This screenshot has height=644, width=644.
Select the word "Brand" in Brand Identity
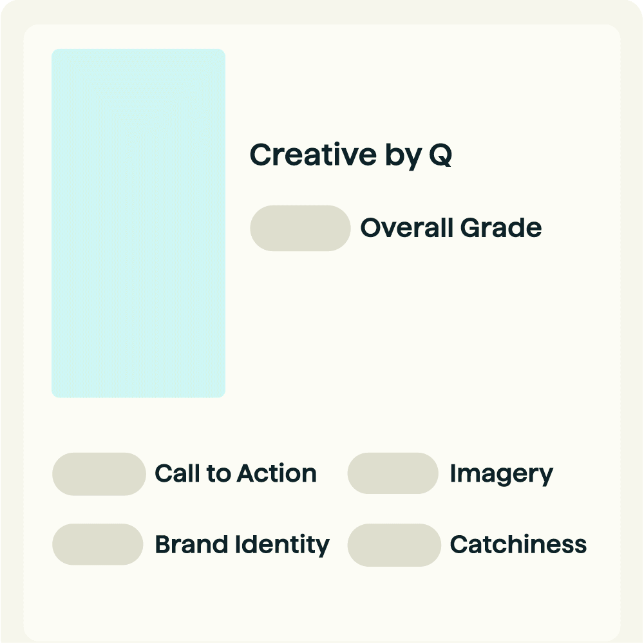click(191, 545)
